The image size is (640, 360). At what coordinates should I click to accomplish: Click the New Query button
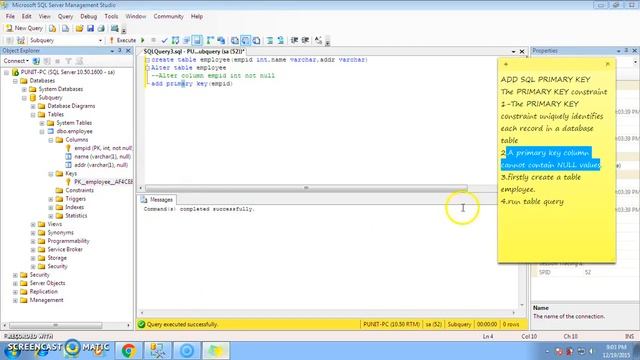click(24, 28)
